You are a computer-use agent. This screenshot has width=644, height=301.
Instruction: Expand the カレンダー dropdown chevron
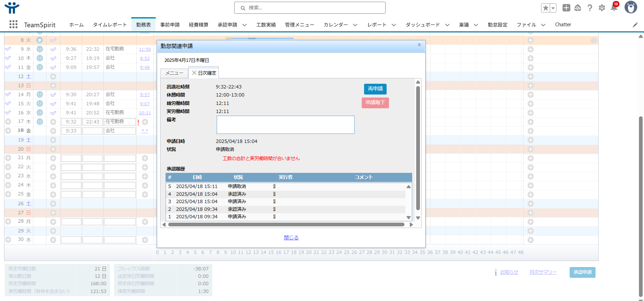coord(355,25)
